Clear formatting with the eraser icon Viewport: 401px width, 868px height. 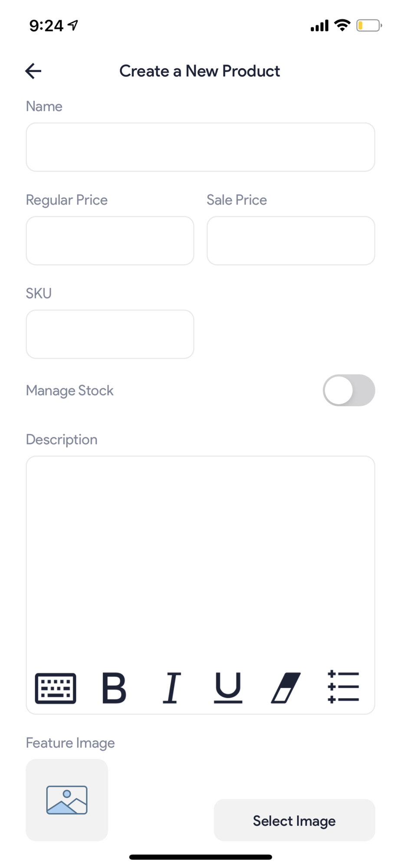(286, 688)
